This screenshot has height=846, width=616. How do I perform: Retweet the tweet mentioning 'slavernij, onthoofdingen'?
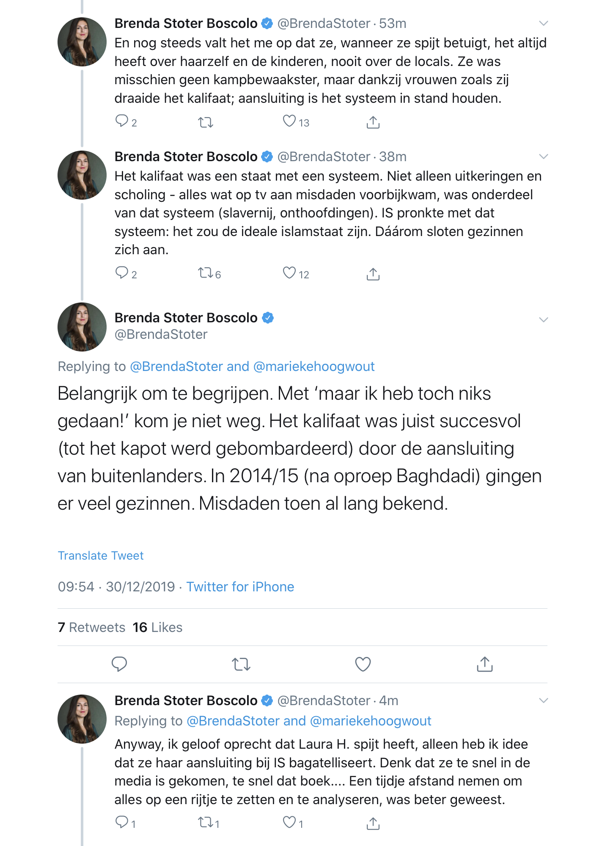coord(206,274)
